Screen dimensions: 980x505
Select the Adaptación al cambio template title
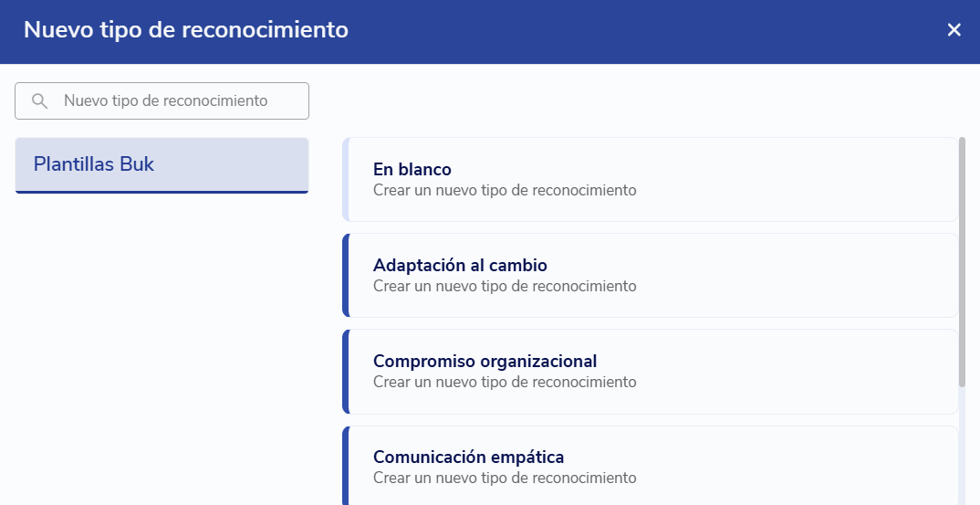pos(460,266)
